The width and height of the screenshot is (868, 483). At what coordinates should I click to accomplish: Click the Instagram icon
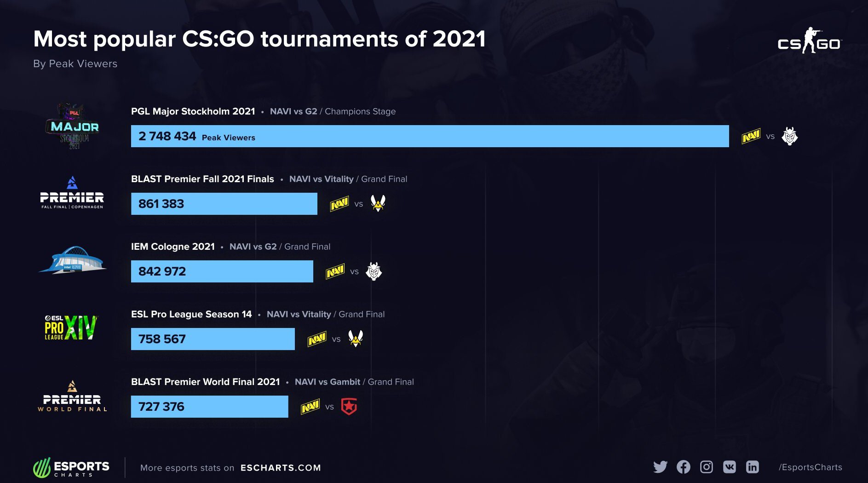click(x=707, y=467)
